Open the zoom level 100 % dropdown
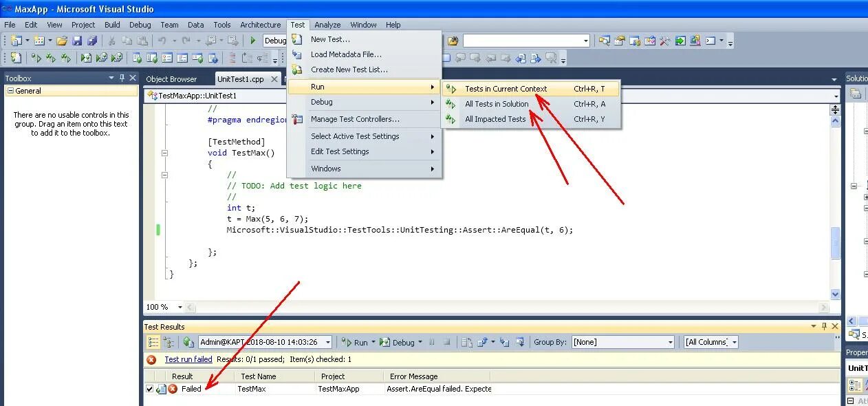Image resolution: width=868 pixels, height=406 pixels. coord(180,307)
